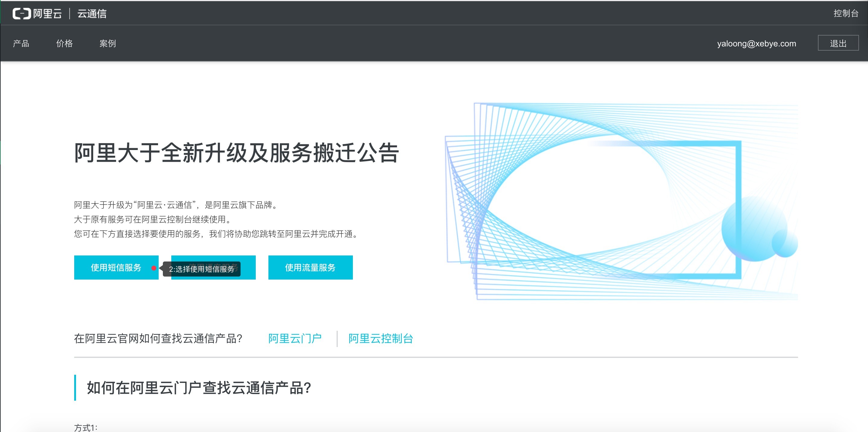868x432 pixels.
Task: Click the text 在阿里云官网如何查找云通信产品?
Action: [158, 339]
